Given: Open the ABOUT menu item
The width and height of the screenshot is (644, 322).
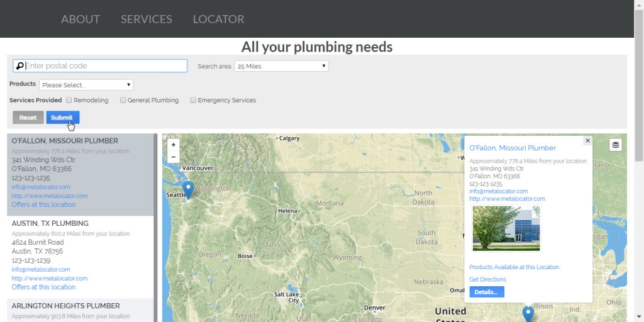Looking at the screenshot, I should [80, 19].
